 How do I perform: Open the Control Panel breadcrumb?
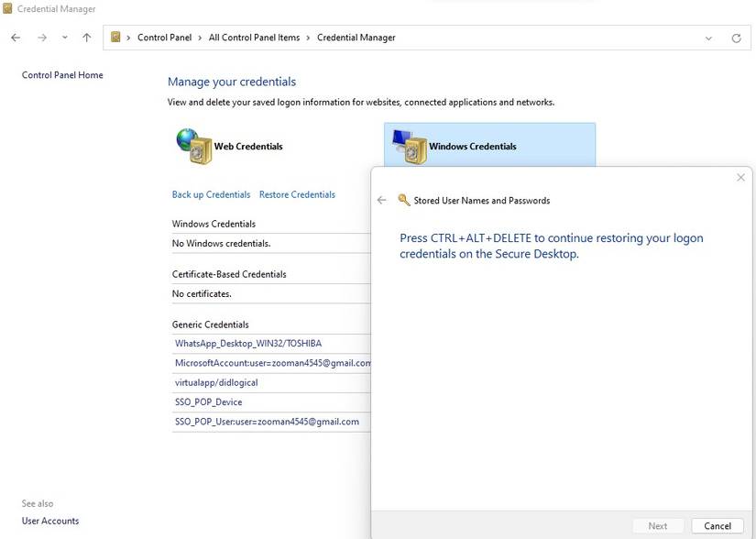pyautogui.click(x=164, y=38)
